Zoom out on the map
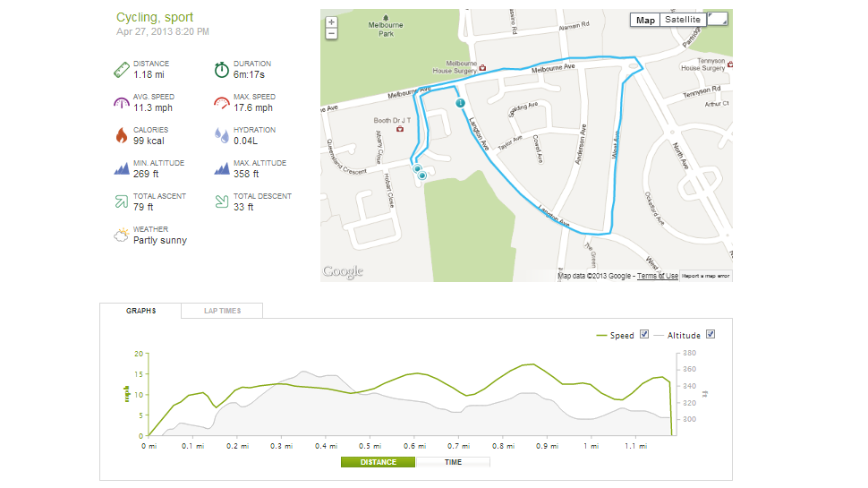The width and height of the screenshot is (868, 488). point(331,34)
